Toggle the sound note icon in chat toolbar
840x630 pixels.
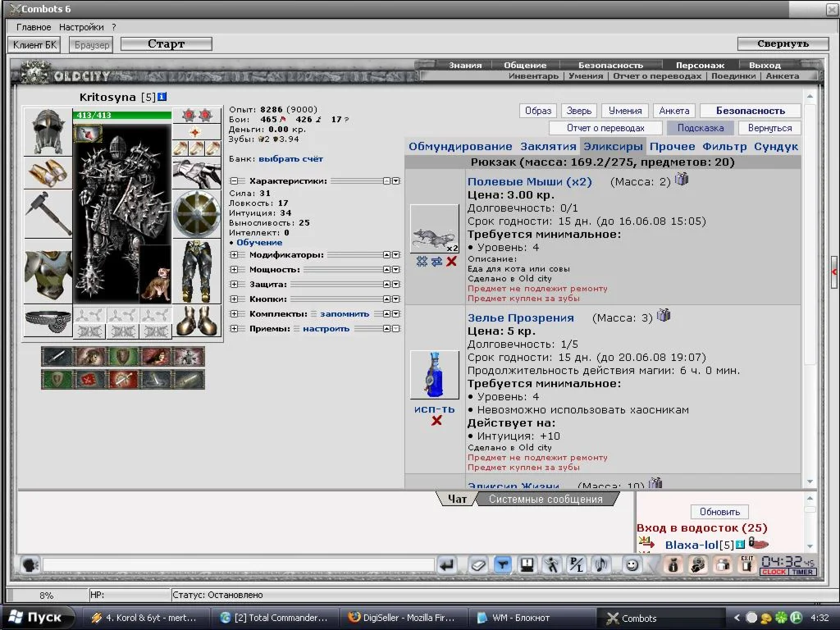pos(601,564)
